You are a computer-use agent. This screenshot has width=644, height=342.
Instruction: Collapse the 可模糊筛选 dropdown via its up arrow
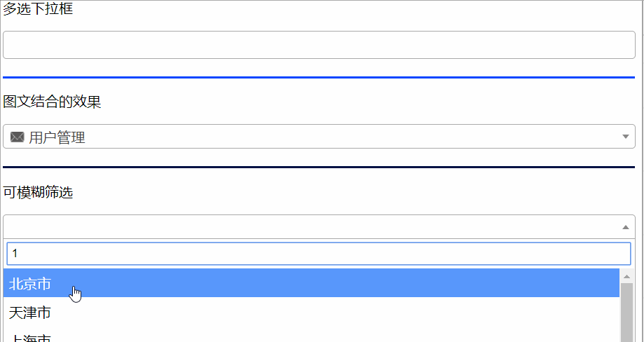coord(625,227)
